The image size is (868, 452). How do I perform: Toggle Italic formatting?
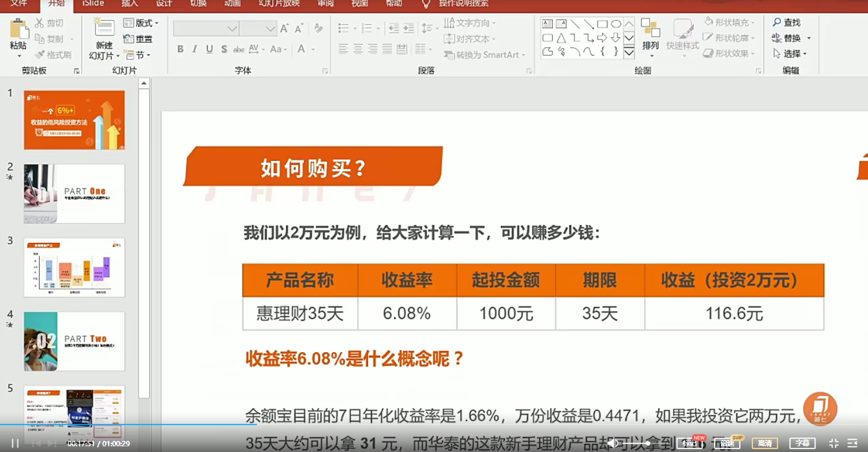pyautogui.click(x=195, y=49)
